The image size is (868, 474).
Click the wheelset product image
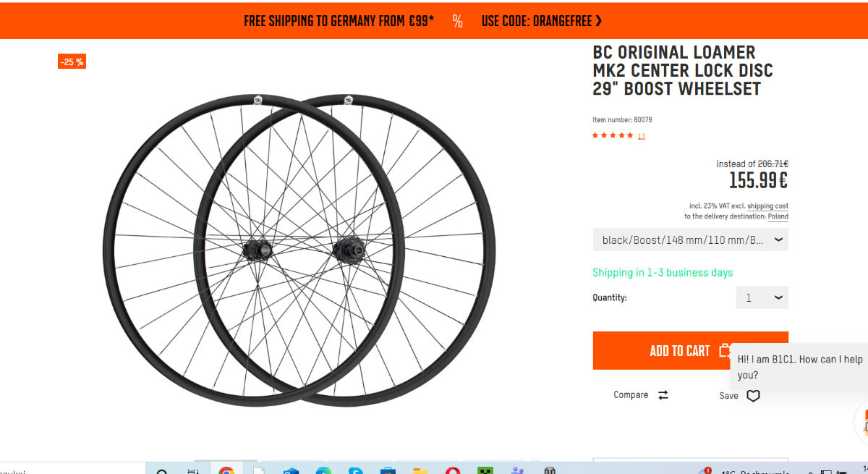pos(299,250)
